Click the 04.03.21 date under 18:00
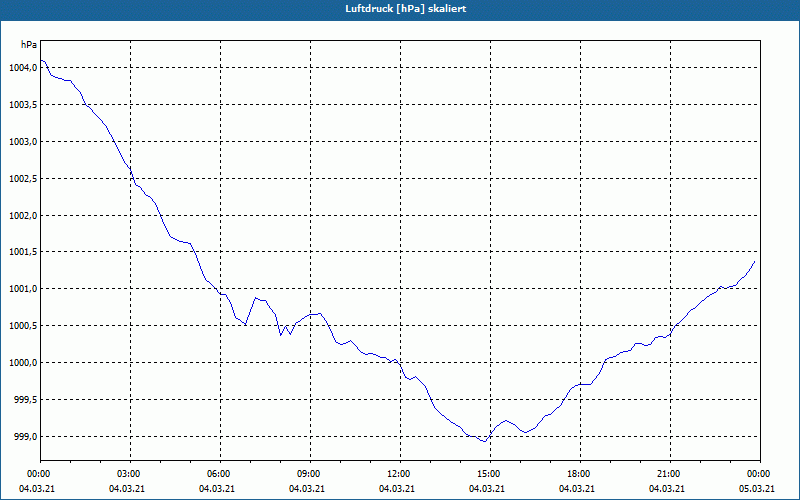Image resolution: width=800 pixels, height=500 pixels. pos(577,489)
